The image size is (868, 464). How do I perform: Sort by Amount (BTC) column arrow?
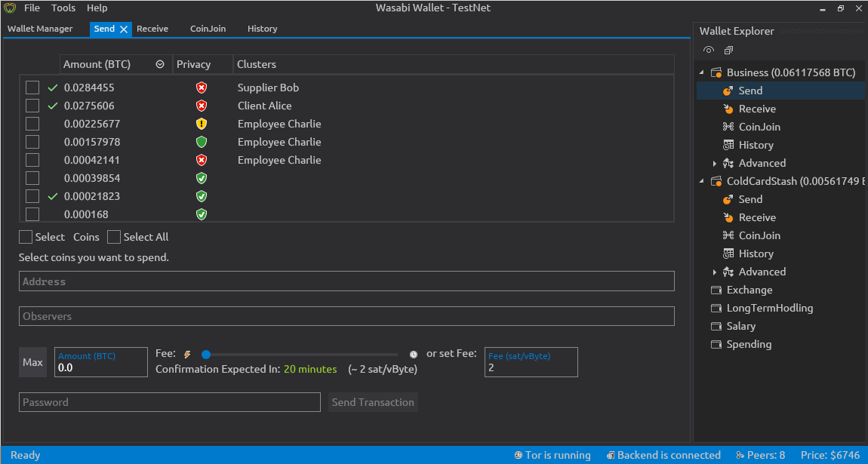160,64
